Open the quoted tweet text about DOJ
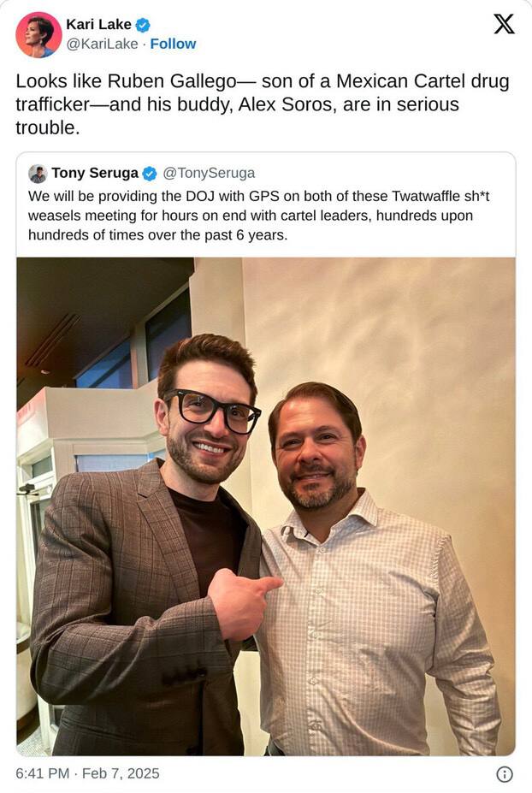This screenshot has height=793, width=532. (x=257, y=216)
